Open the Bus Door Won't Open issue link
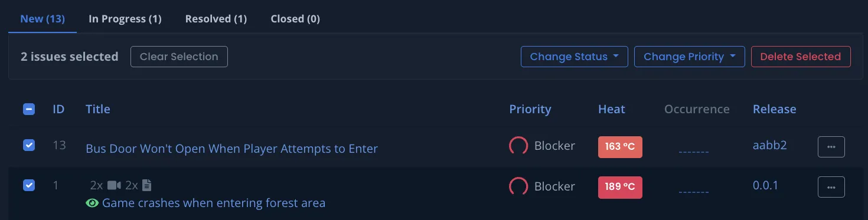868x220 pixels. pyautogui.click(x=231, y=149)
